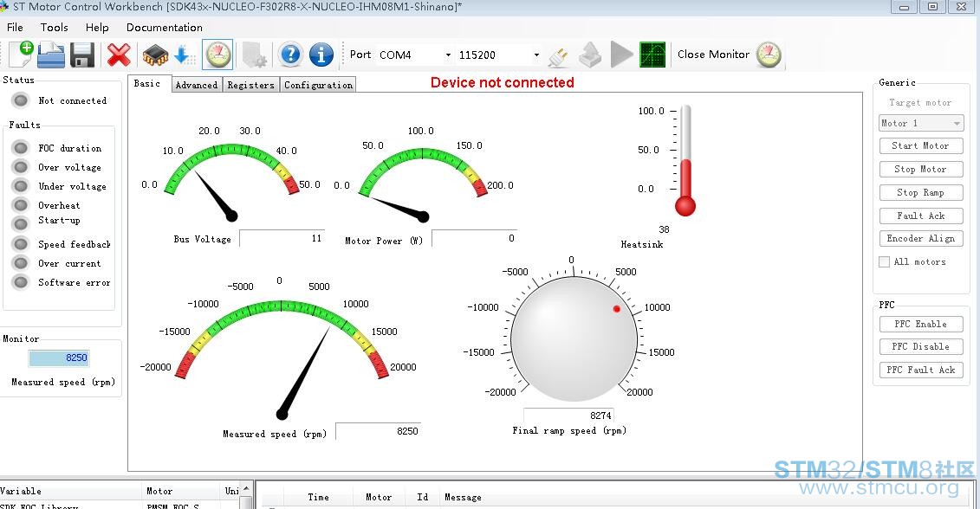Click the Bus Voltage value field

pyautogui.click(x=282, y=238)
